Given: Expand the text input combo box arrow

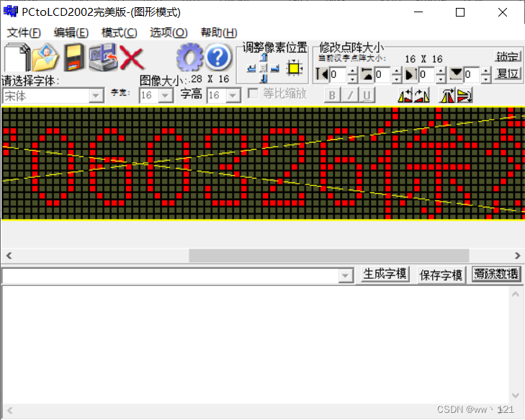Looking at the screenshot, I should (345, 277).
